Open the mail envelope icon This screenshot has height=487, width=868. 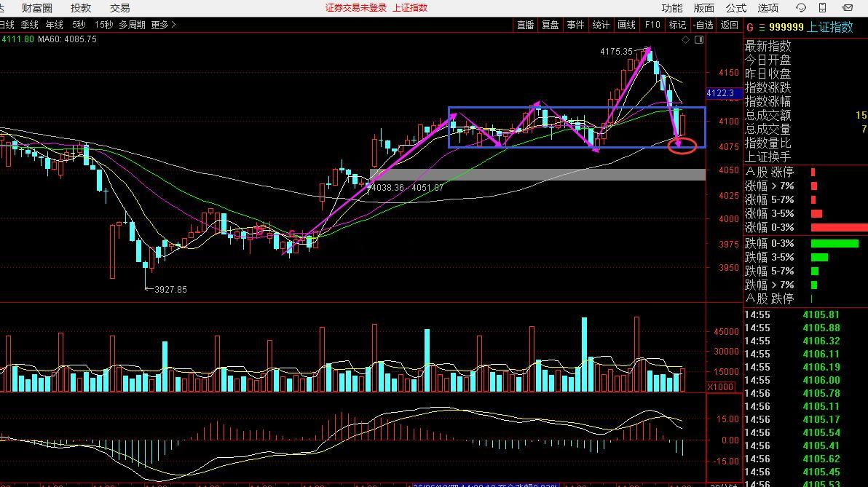847,8
